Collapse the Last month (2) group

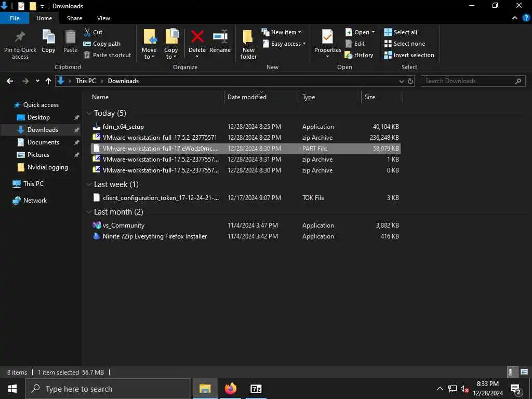89,212
